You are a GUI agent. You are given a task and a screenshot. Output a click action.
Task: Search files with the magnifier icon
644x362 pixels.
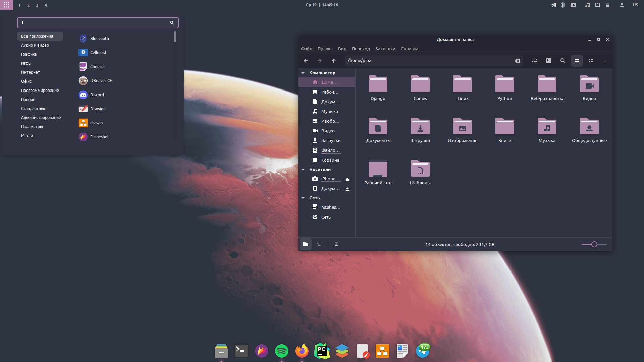click(x=563, y=61)
